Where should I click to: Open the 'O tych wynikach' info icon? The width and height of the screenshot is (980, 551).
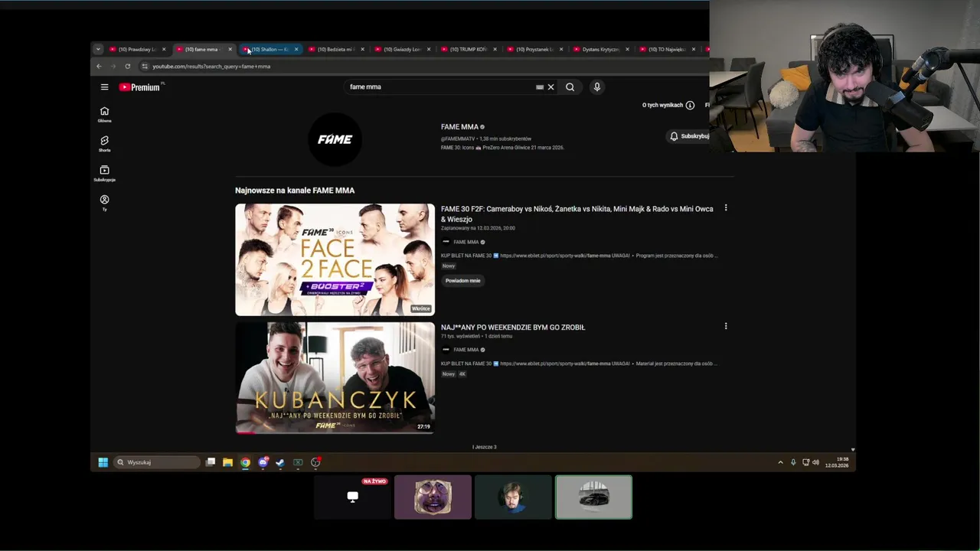pyautogui.click(x=690, y=105)
